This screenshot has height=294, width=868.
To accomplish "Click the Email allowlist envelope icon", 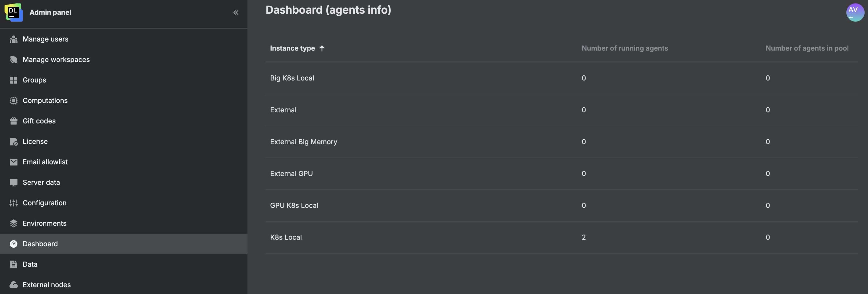I will pyautogui.click(x=13, y=162).
